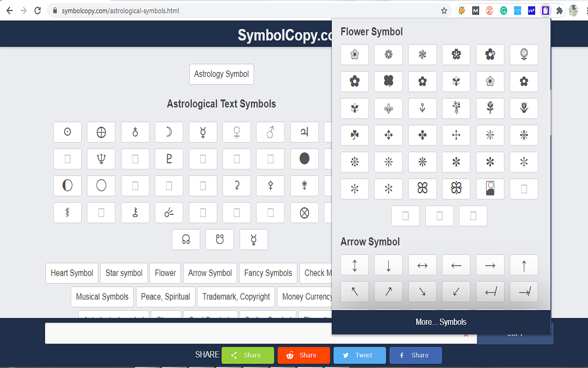Screen dimensions: 588x368
Task: Select the fleur-de-lis symbol
Action: point(388,108)
